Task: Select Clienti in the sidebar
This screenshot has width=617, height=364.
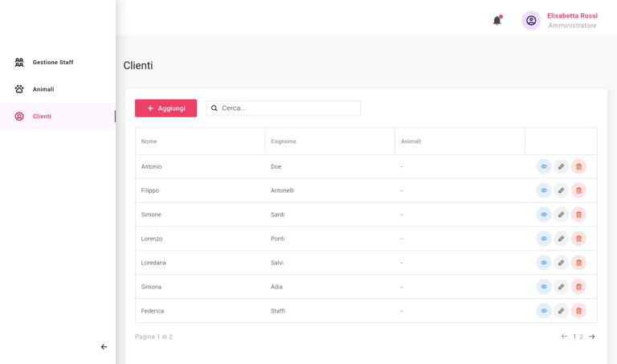Action: point(42,117)
